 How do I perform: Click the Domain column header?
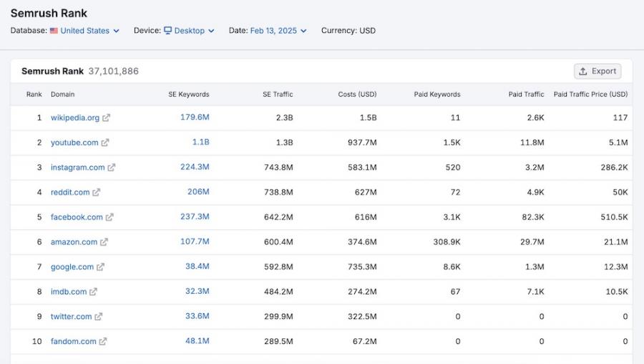coord(62,94)
